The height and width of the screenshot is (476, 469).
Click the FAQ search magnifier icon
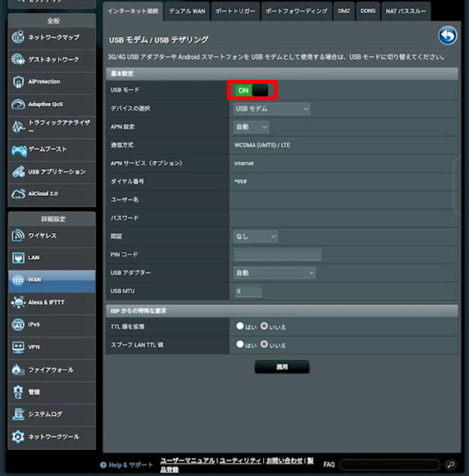click(450, 464)
